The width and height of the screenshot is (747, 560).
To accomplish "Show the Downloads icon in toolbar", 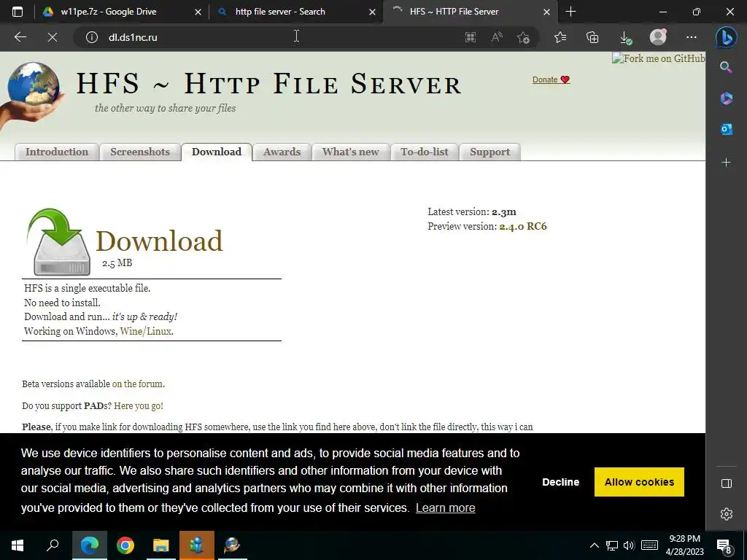I will point(625,37).
